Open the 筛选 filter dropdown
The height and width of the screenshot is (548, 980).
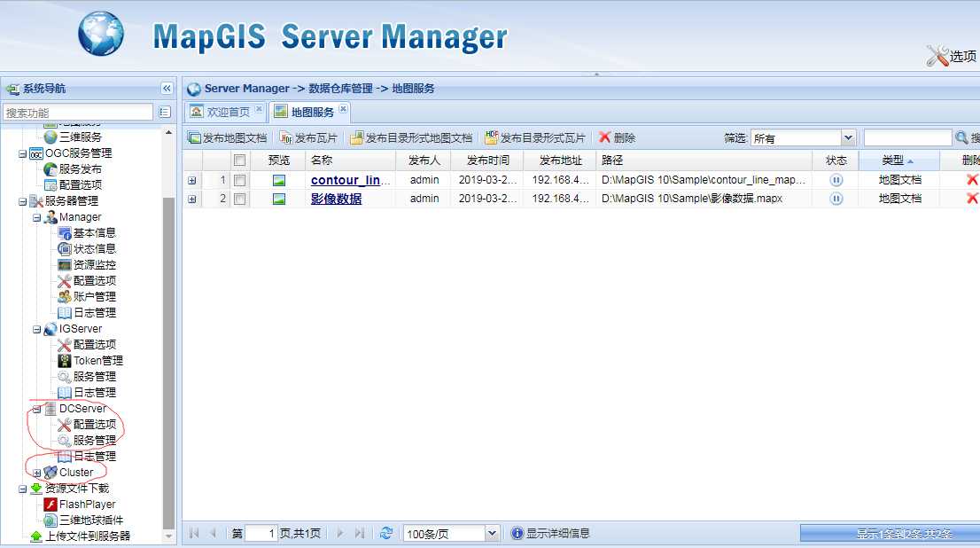pyautogui.click(x=847, y=137)
